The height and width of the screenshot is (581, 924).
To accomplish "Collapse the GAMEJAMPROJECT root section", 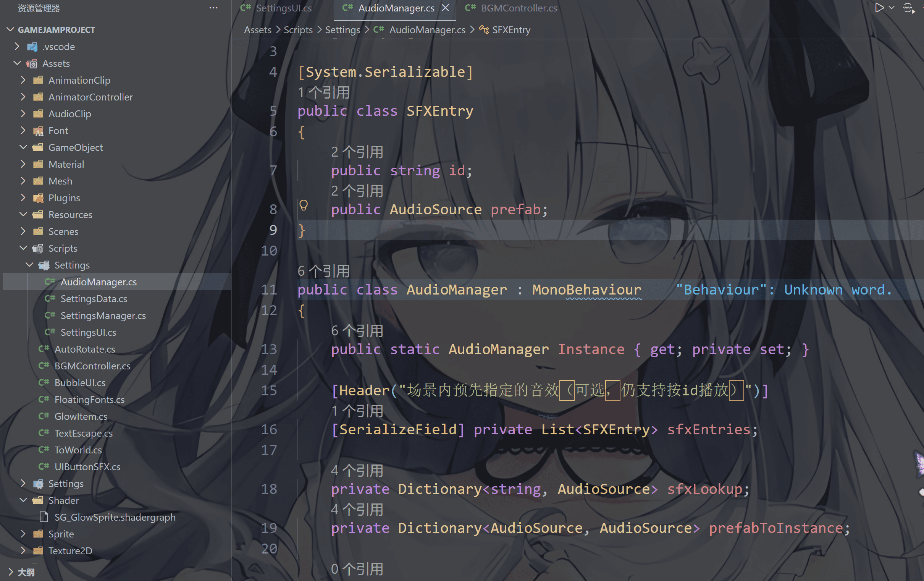I will [x=11, y=29].
